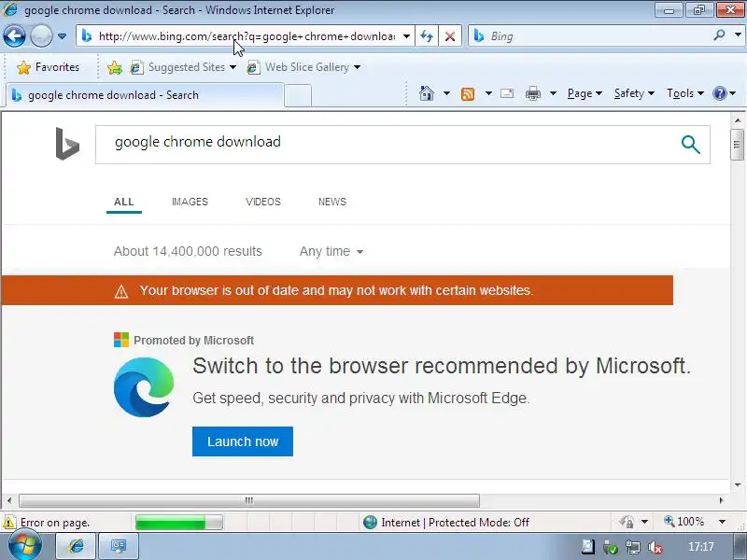
Task: Click the Bing logo on page
Action: [x=67, y=144]
